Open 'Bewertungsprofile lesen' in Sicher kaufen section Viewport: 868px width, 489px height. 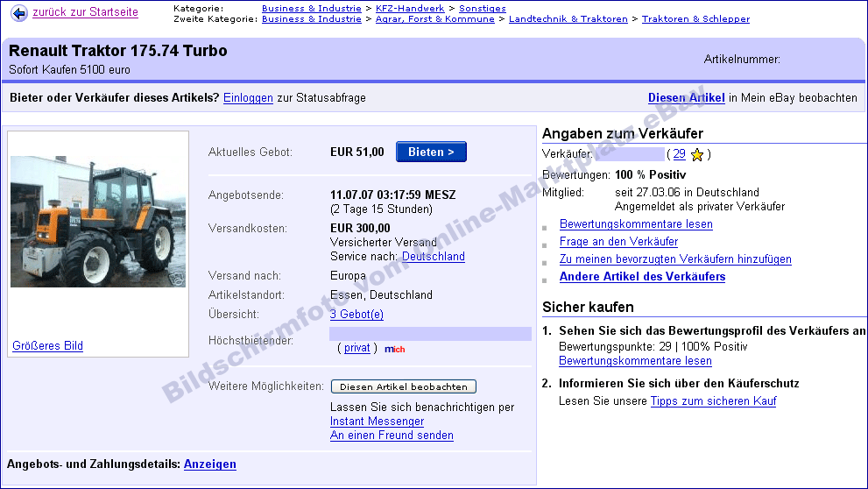(635, 361)
